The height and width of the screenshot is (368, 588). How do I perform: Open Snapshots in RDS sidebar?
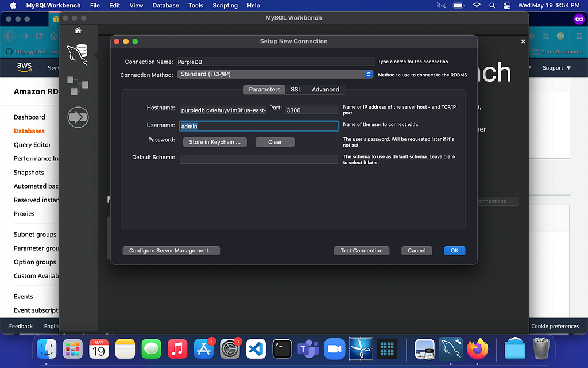click(29, 172)
